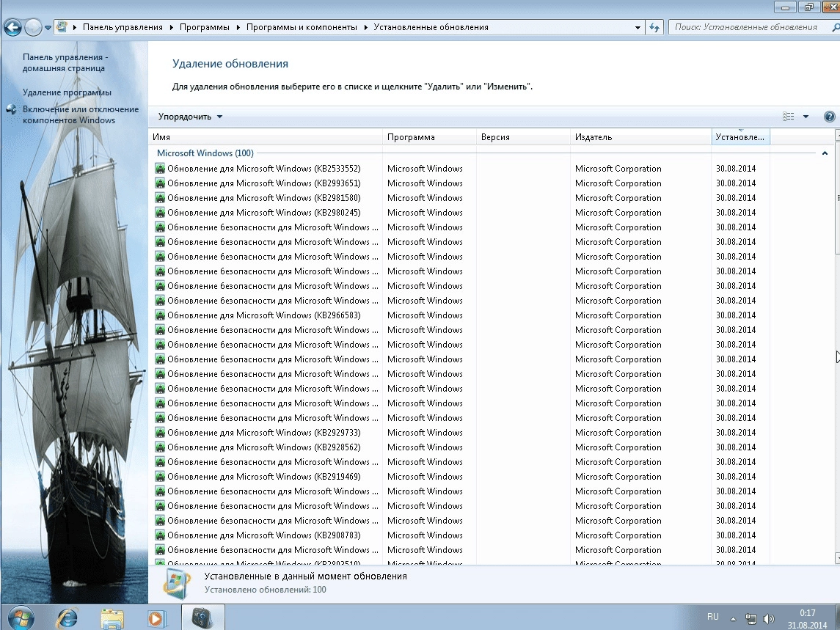This screenshot has height=630, width=840.
Task: Open the 'Упорядочить' menu
Action: tap(190, 117)
